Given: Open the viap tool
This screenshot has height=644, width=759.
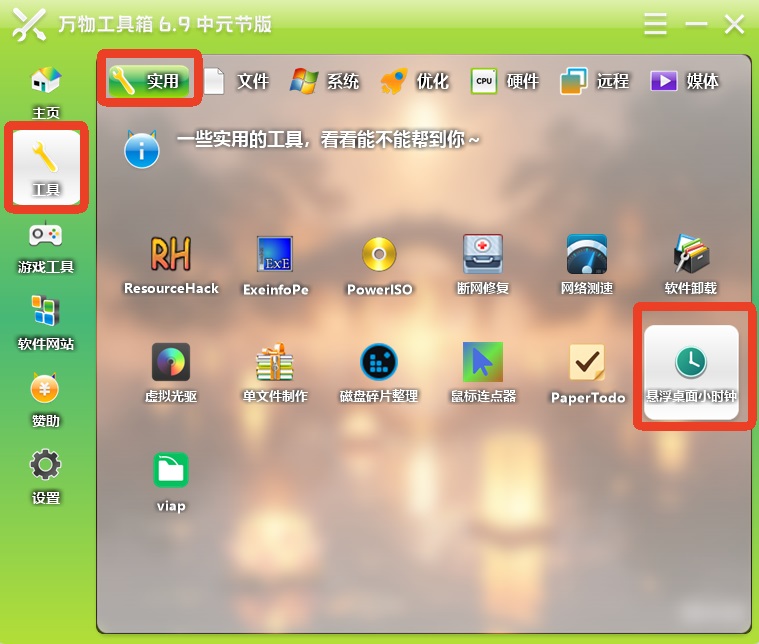Looking at the screenshot, I should pos(171,482).
